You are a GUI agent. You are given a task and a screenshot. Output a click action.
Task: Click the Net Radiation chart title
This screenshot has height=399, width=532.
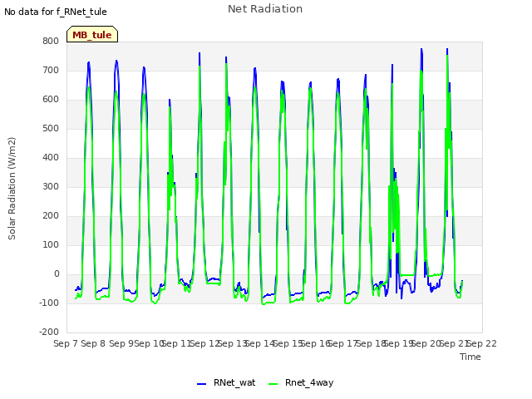pyautogui.click(x=265, y=9)
